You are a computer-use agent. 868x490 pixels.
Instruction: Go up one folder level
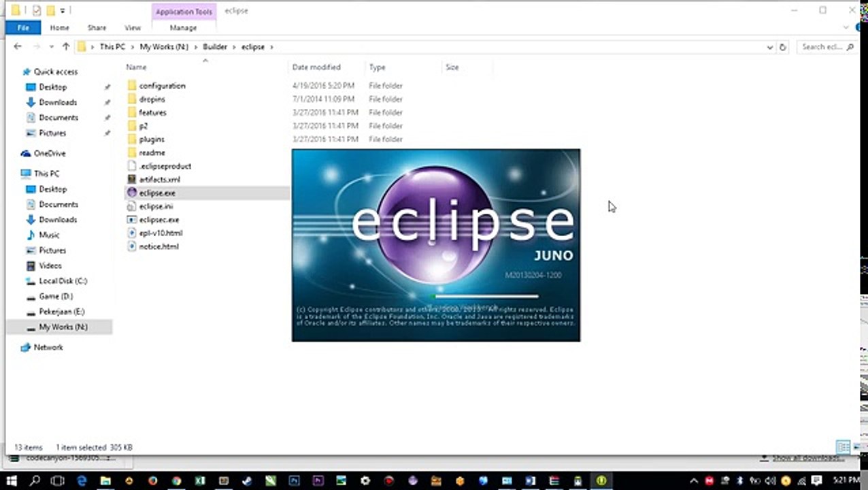(x=66, y=47)
